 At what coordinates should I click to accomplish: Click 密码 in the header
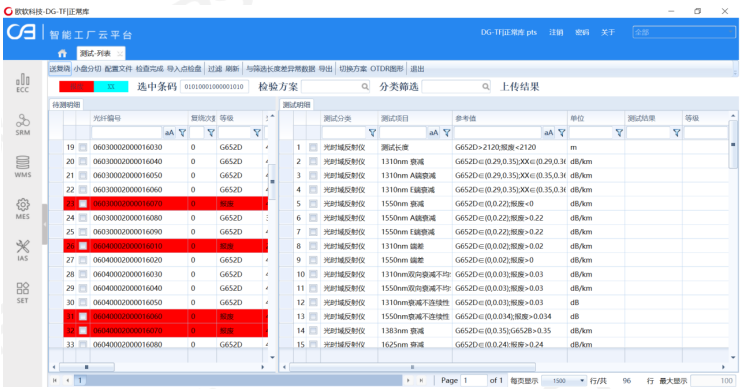coord(582,32)
